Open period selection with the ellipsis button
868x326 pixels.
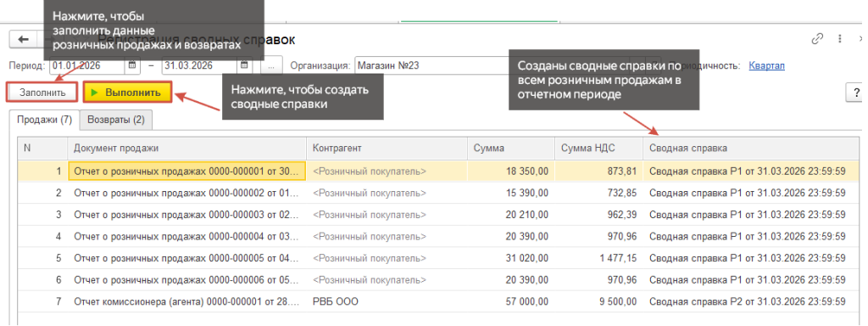click(x=271, y=65)
